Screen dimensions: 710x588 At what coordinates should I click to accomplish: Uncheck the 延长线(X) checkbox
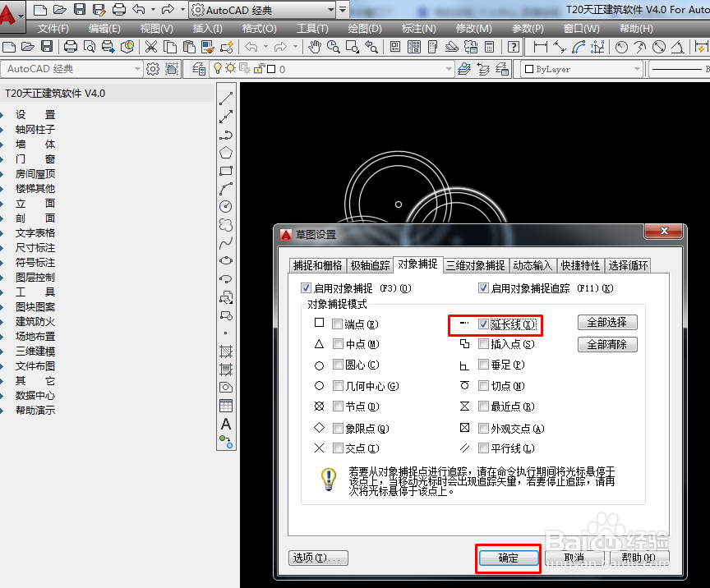click(x=483, y=324)
